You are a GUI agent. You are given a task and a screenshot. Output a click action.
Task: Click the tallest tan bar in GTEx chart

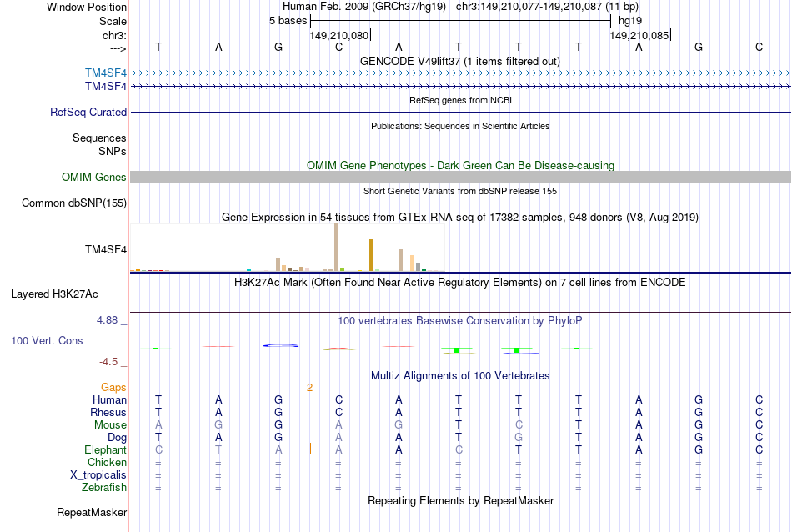[337, 248]
